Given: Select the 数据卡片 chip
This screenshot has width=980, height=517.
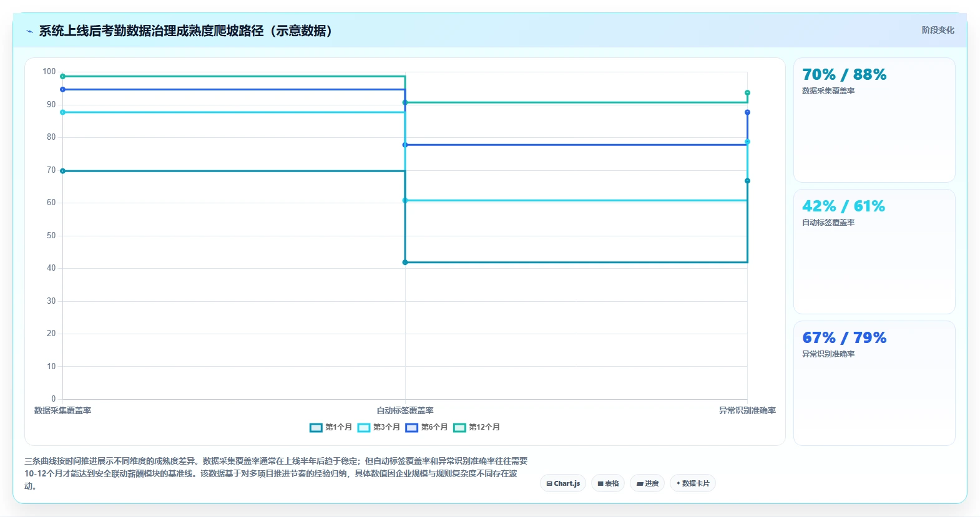Looking at the screenshot, I should pos(693,483).
